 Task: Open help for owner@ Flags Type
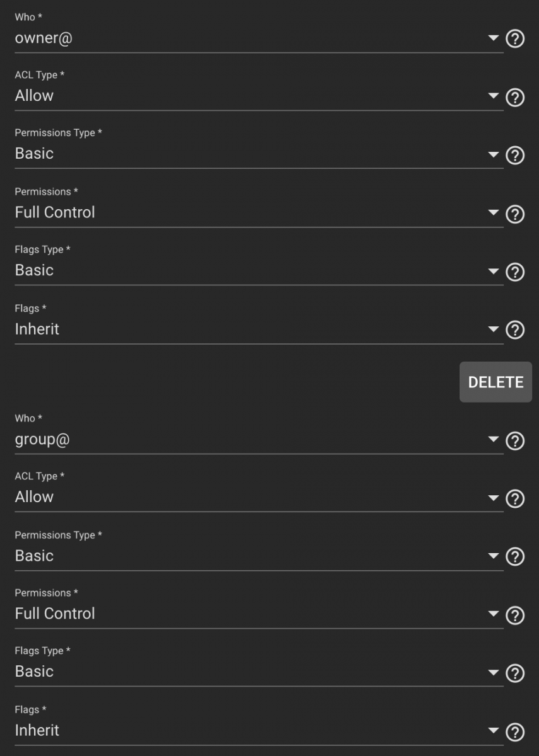click(x=515, y=272)
